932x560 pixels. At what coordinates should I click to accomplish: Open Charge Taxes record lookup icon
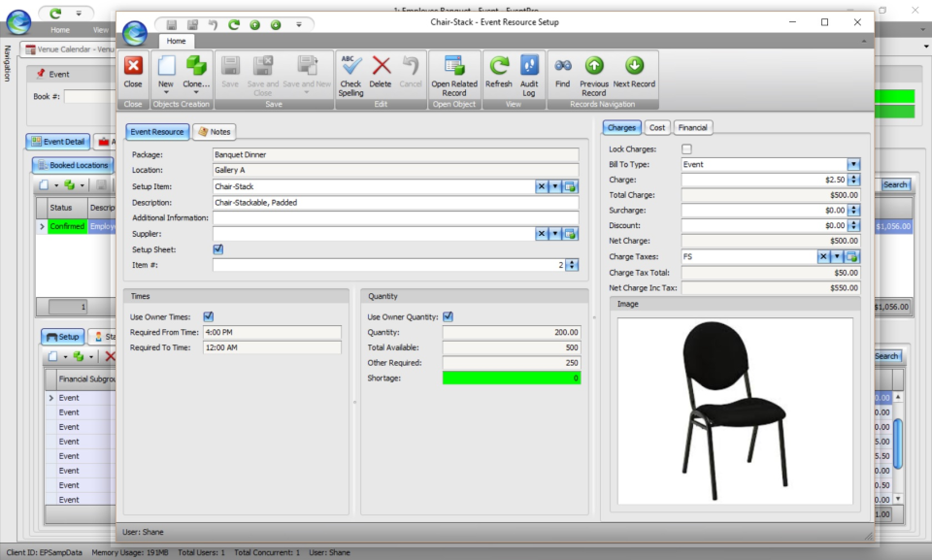[x=851, y=257]
